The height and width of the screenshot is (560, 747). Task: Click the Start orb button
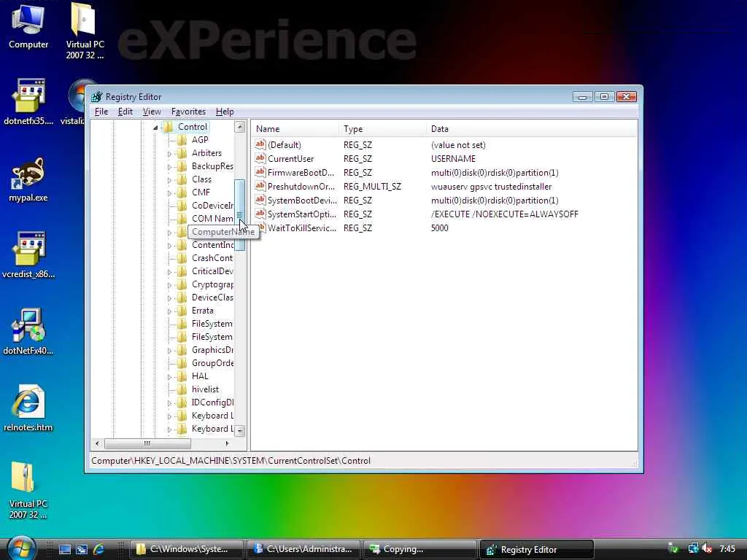[21, 548]
